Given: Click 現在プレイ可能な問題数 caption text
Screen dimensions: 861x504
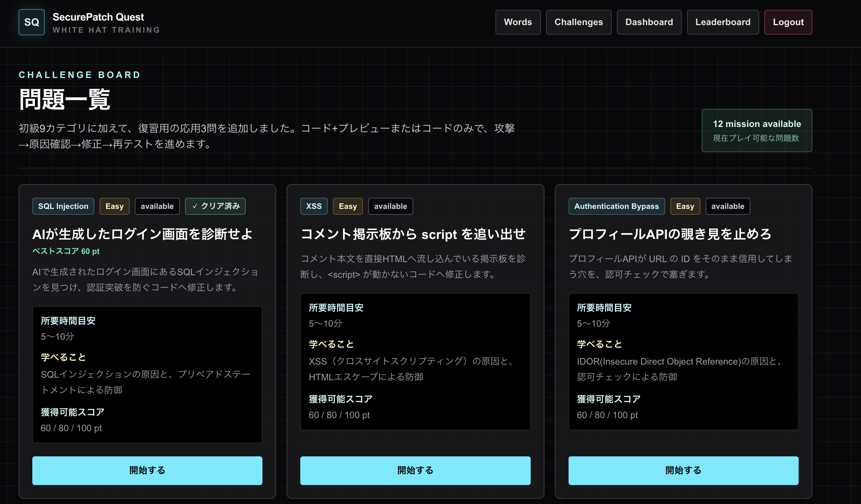Looking at the screenshot, I should point(756,138).
